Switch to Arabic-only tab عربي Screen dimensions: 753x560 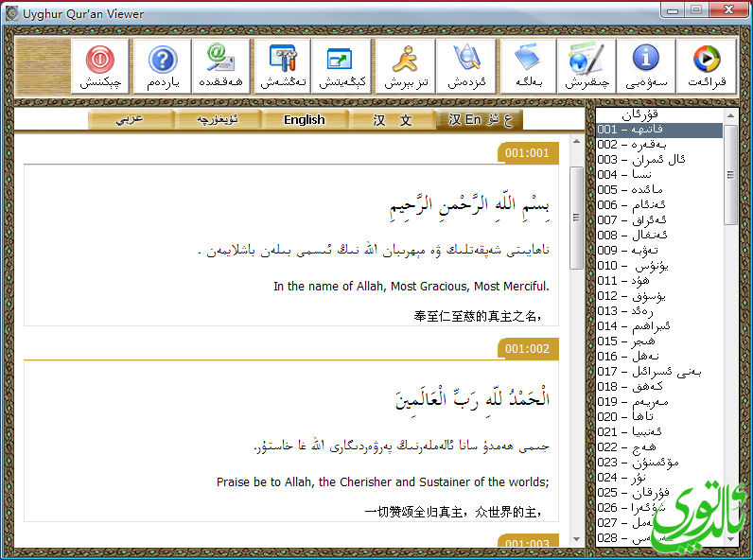tap(131, 119)
